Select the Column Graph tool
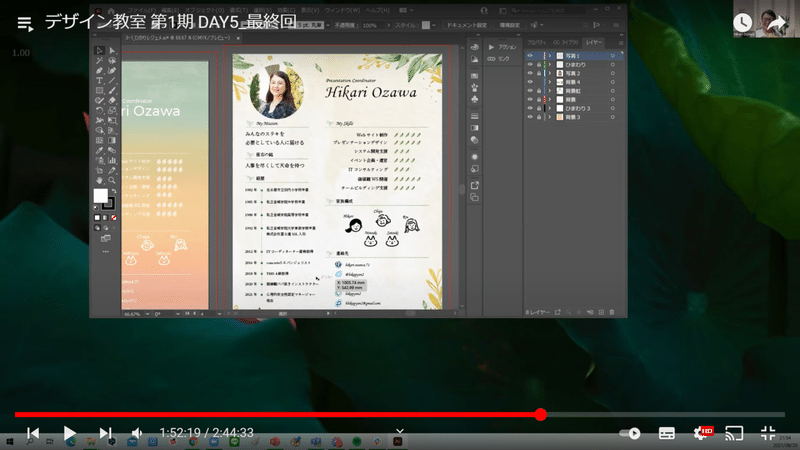Viewport: 800px width, 450px height. tap(112, 160)
